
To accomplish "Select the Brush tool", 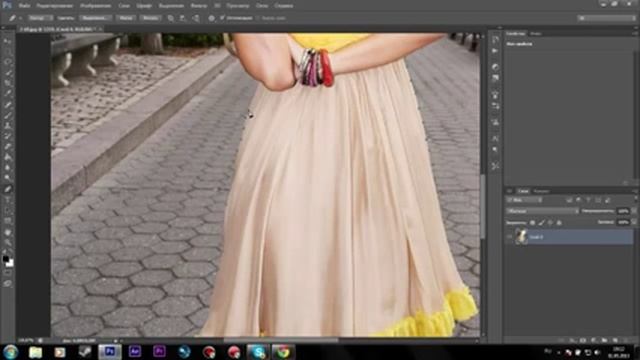I will click(7, 115).
